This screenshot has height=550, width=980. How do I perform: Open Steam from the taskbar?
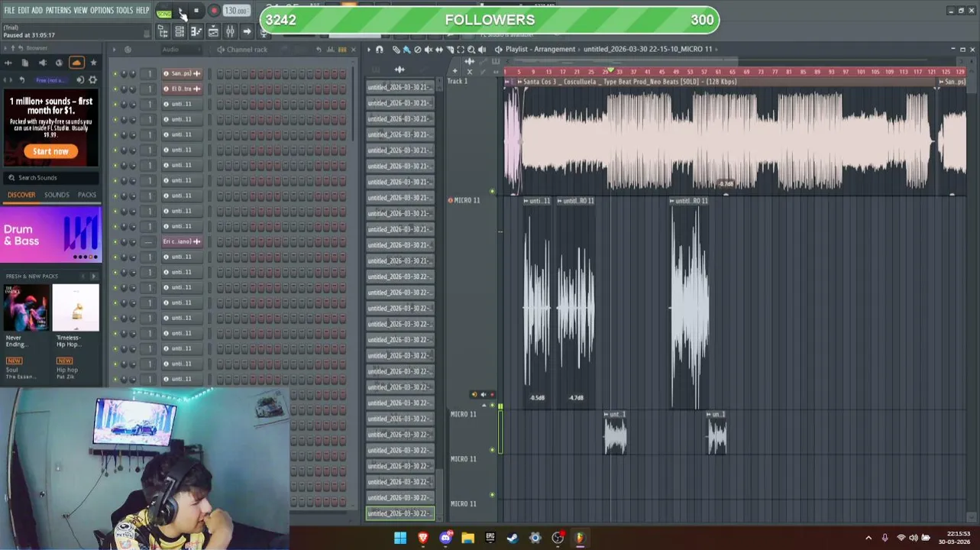513,538
